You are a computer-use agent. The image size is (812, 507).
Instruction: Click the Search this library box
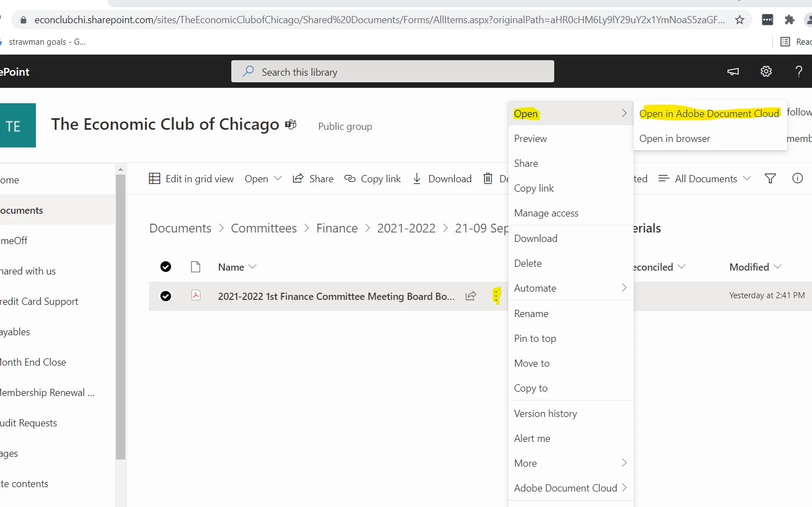(392, 71)
